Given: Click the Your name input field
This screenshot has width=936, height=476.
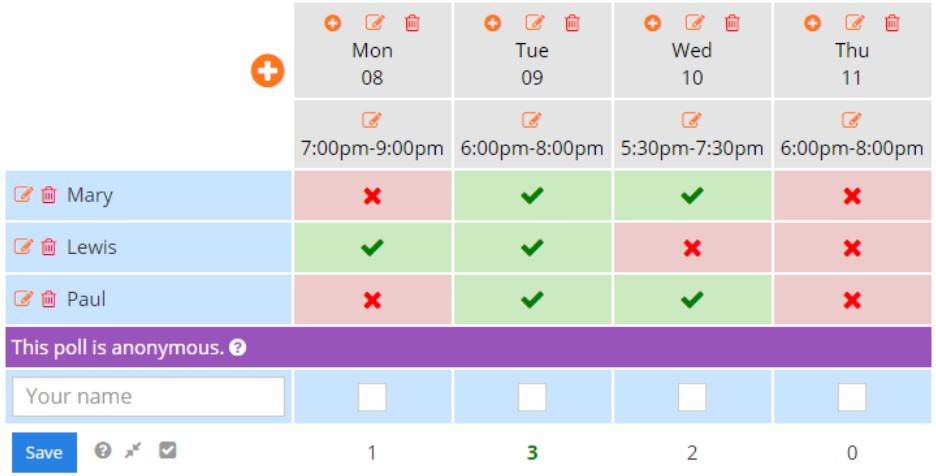Looking at the screenshot, I should point(149,397).
